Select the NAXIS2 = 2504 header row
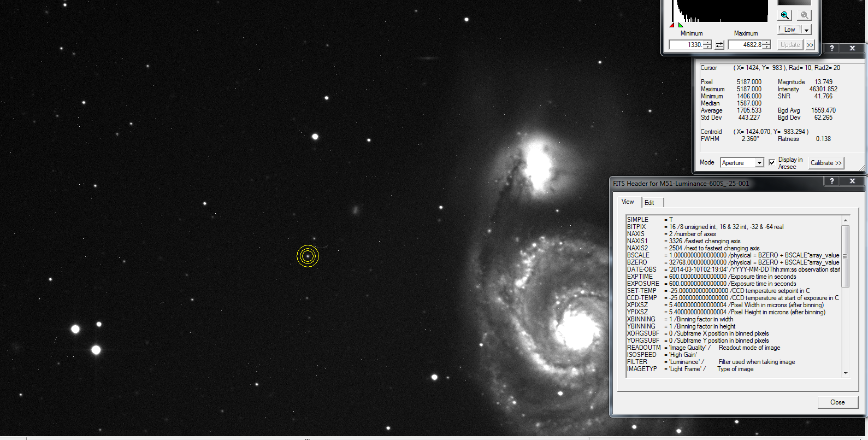The height and width of the screenshot is (440, 868). point(733,248)
